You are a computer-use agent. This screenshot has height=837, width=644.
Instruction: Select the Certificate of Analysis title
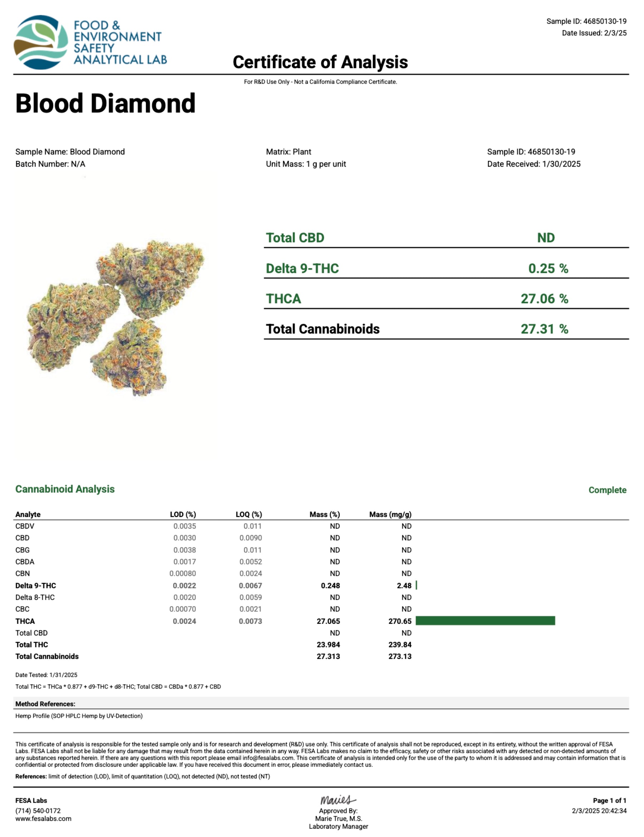tap(320, 62)
